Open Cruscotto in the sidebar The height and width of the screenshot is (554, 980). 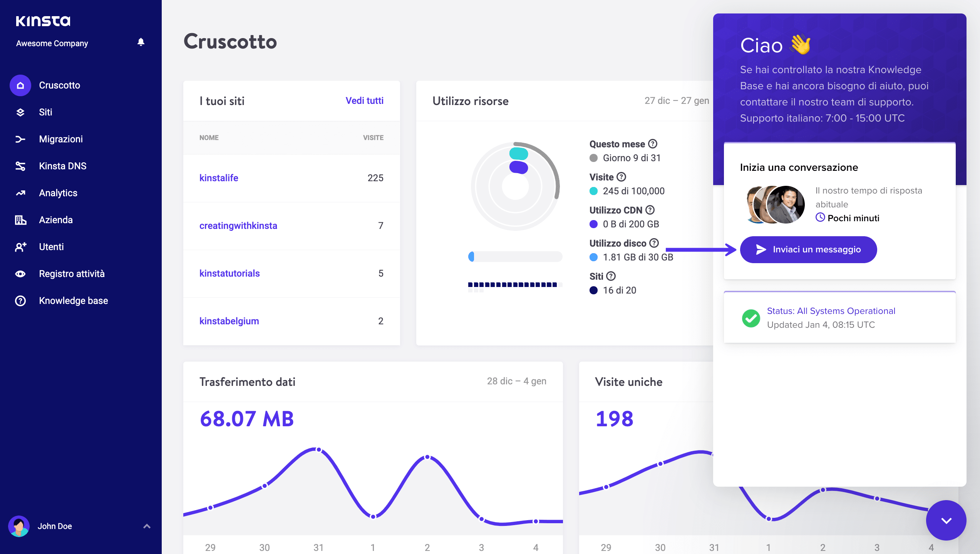click(59, 85)
